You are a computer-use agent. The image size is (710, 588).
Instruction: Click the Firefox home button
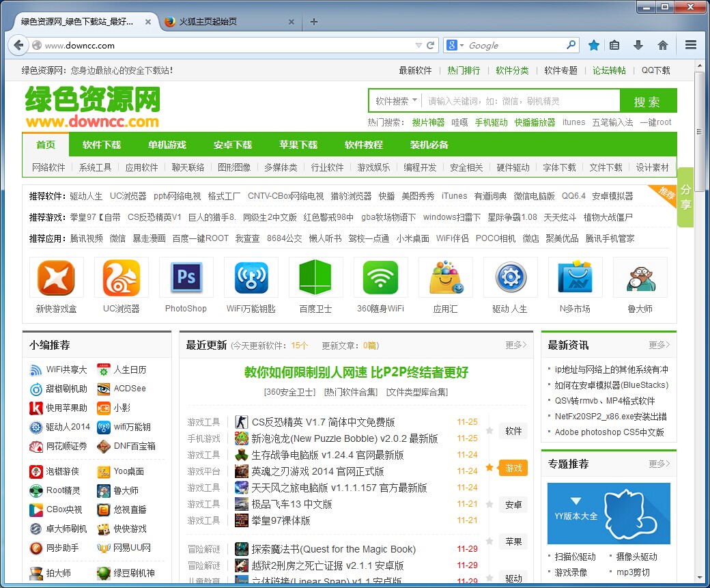pyautogui.click(x=662, y=45)
